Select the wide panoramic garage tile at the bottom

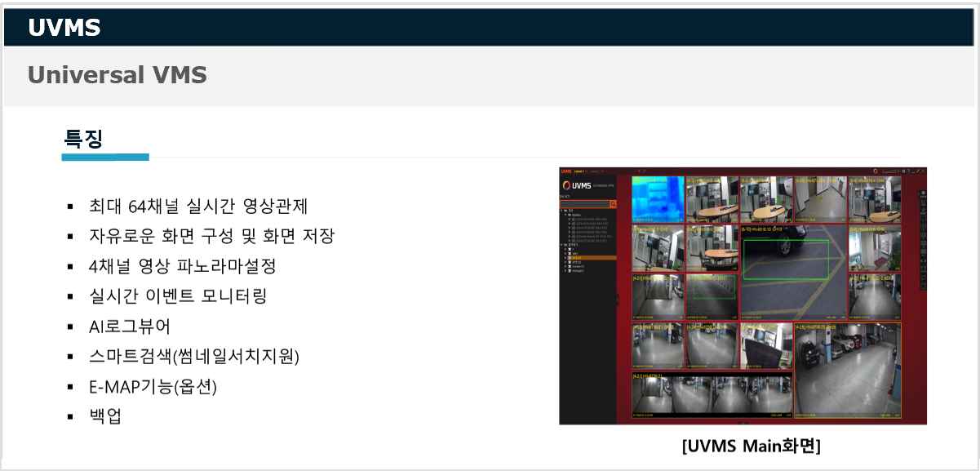coord(711,397)
